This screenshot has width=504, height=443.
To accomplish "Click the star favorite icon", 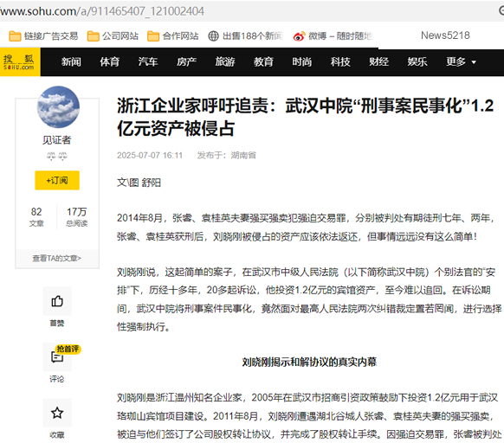I will pyautogui.click(x=57, y=413).
